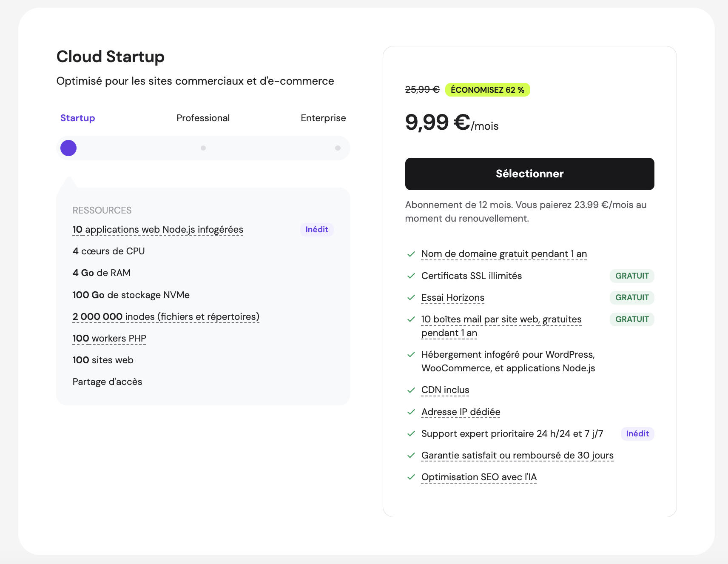Click the '9,99 €/mois' price

(452, 122)
